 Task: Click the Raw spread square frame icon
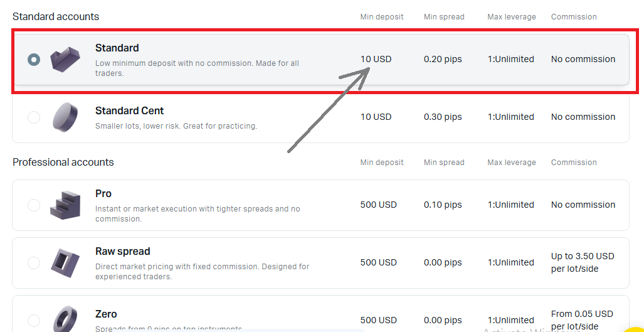click(65, 262)
